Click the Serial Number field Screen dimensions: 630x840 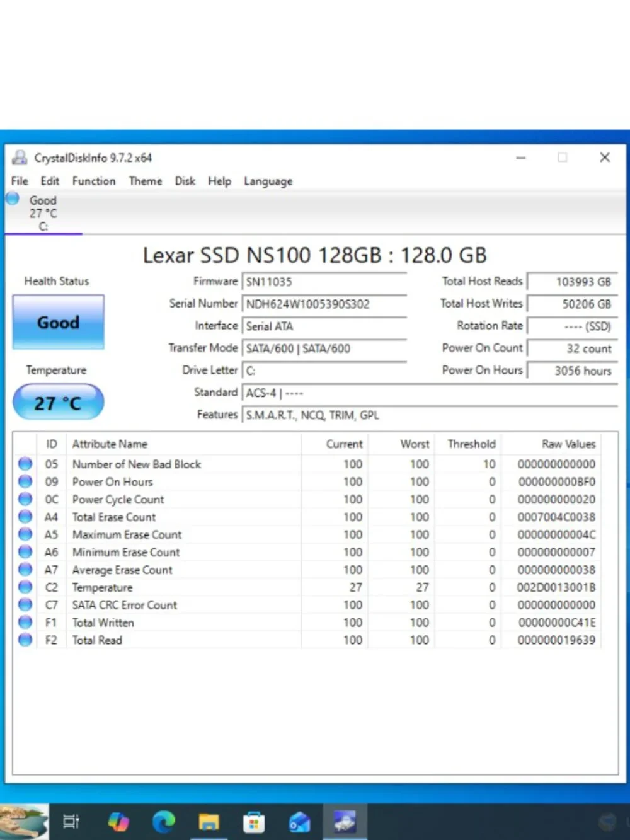point(324,304)
